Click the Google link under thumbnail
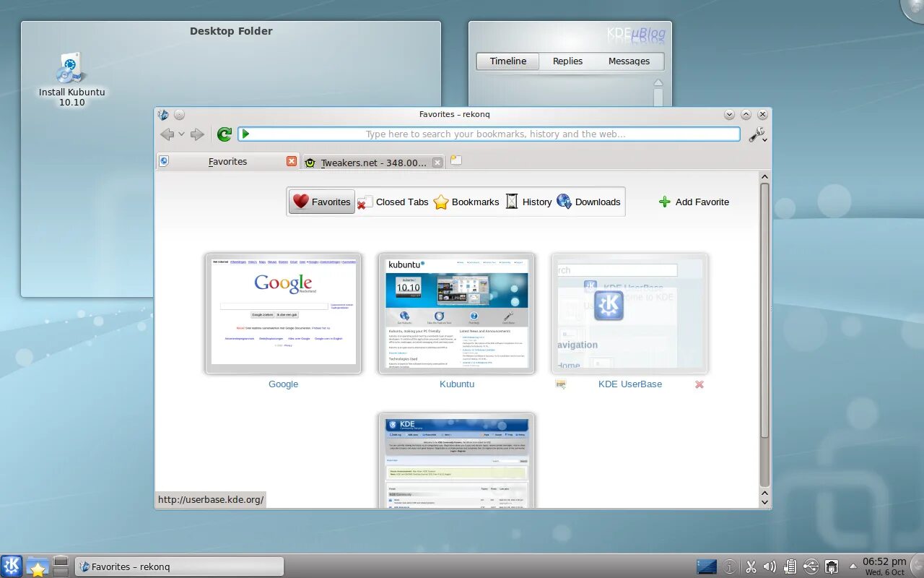The image size is (924, 578). point(283,384)
